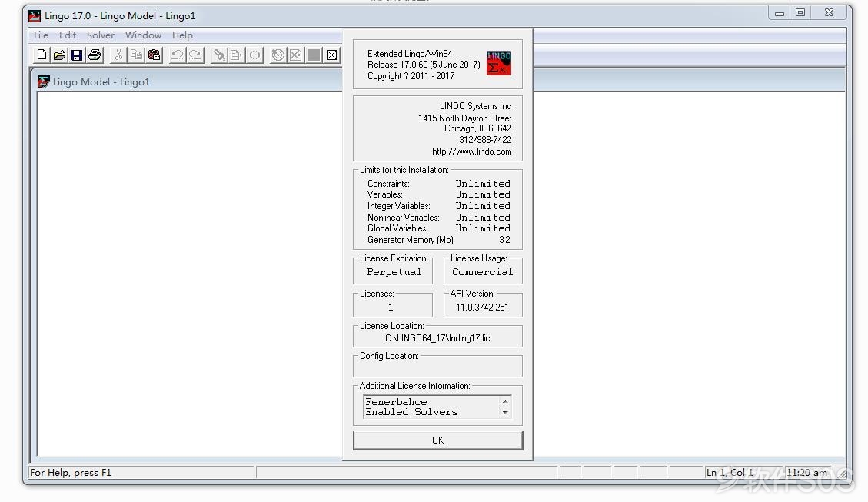Screen dimensions: 868x502
Task: Click the Cut scissors icon
Action: [118, 55]
